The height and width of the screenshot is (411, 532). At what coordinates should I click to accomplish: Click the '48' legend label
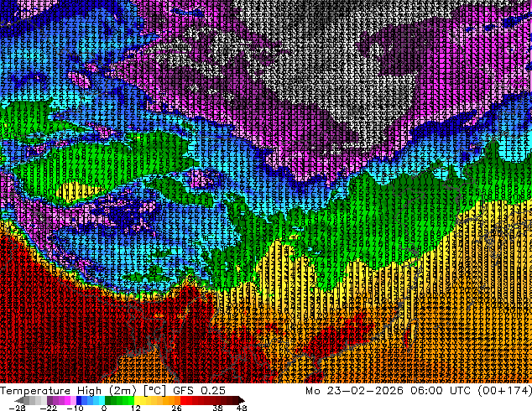coord(242,408)
